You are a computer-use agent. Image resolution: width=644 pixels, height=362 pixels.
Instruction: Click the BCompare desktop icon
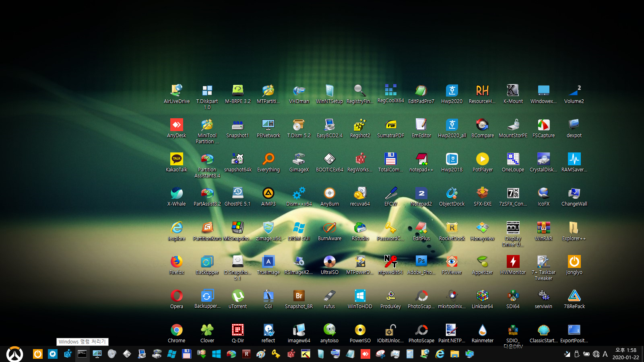point(483,128)
